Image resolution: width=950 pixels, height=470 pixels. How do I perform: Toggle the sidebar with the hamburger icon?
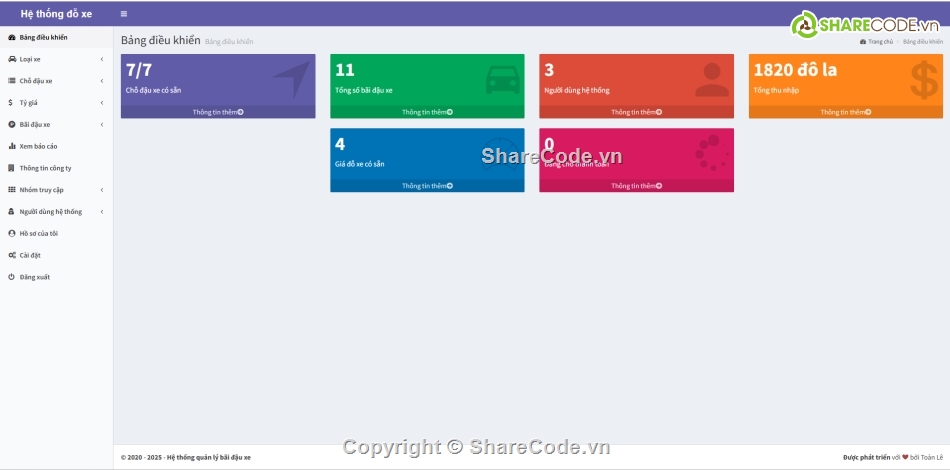coord(124,14)
